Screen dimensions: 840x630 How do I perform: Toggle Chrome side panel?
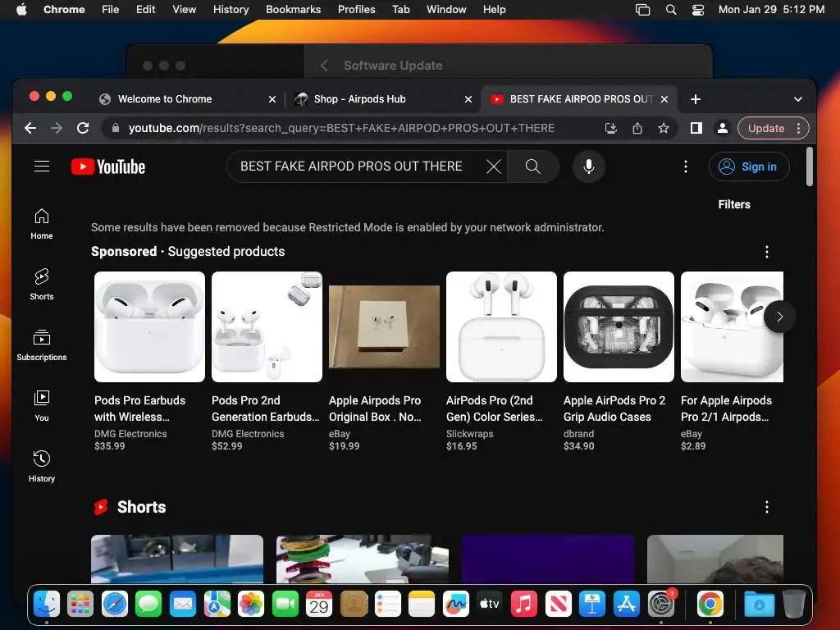pos(696,128)
